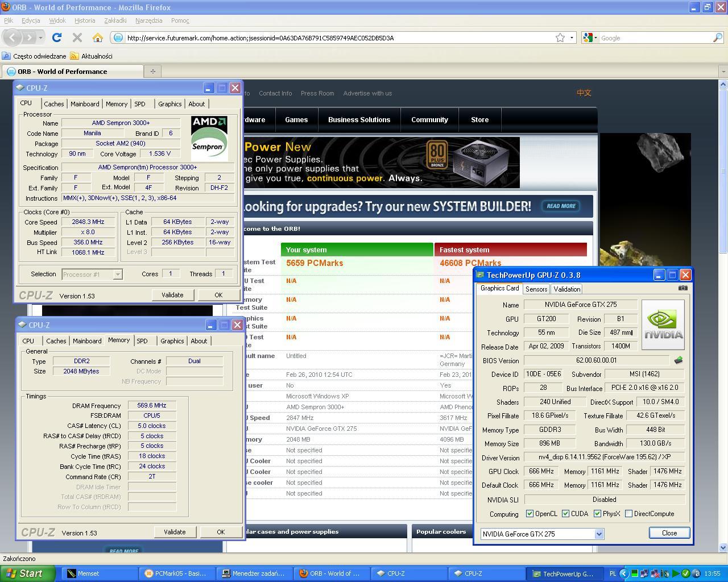Switch to Caches tab in upper CPU-Z
Image resolution: width=728 pixels, height=582 pixels.
click(54, 104)
